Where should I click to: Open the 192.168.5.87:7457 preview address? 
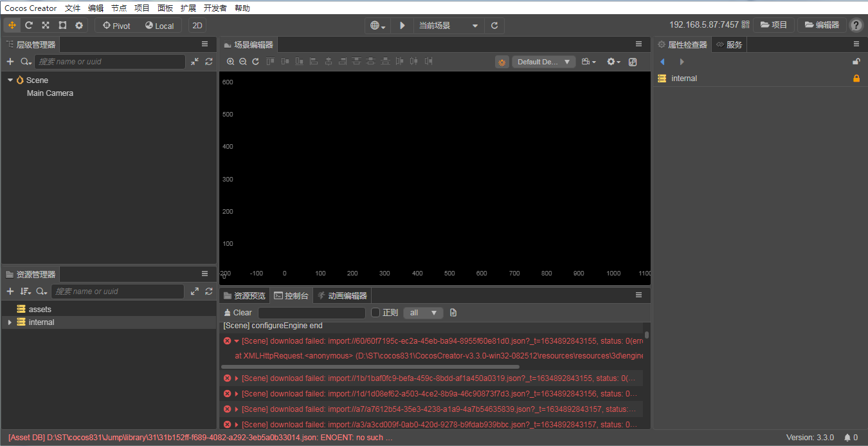click(704, 25)
